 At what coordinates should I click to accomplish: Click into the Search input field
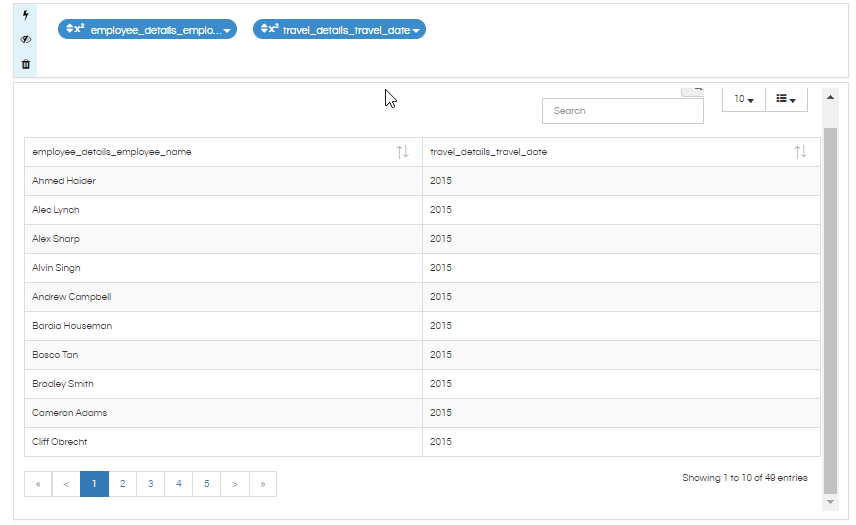(x=622, y=111)
